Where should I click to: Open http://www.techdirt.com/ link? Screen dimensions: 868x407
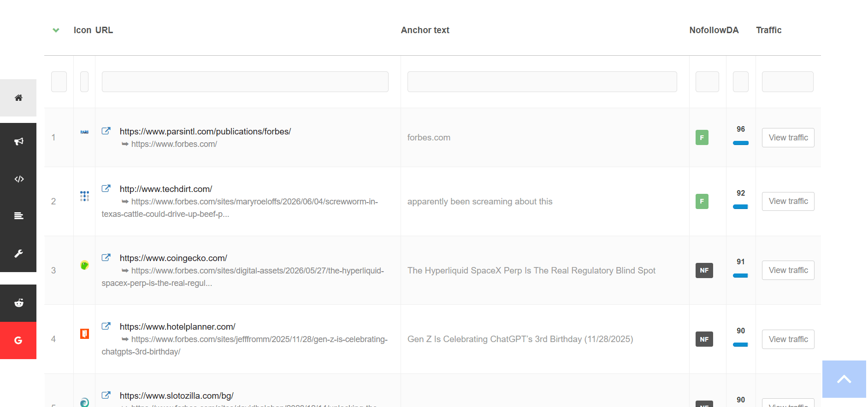pos(166,189)
